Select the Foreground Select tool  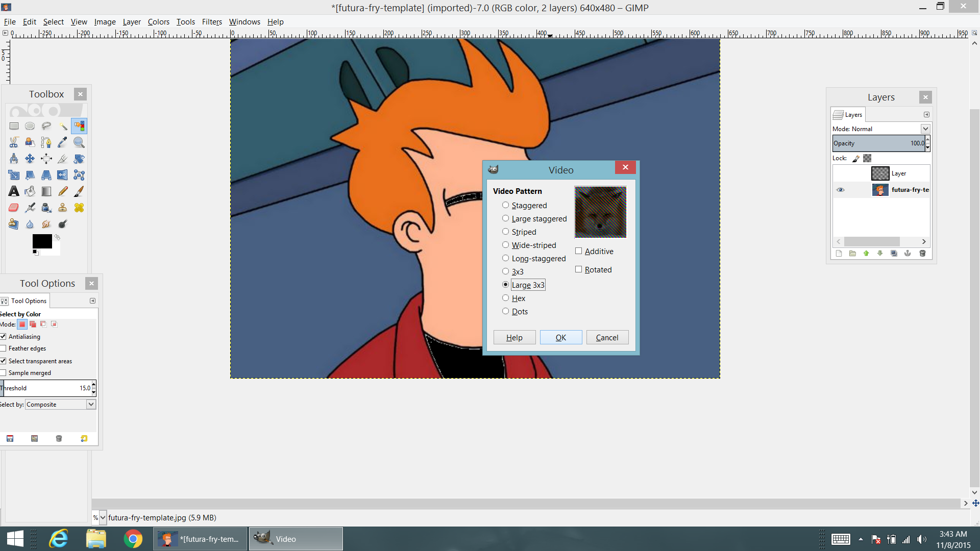pos(30,142)
